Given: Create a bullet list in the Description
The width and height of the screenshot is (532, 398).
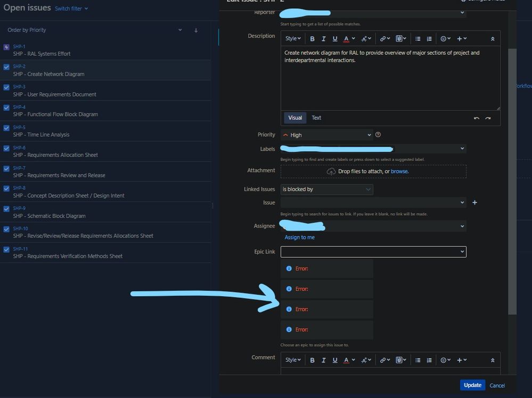Looking at the screenshot, I should click(x=418, y=38).
